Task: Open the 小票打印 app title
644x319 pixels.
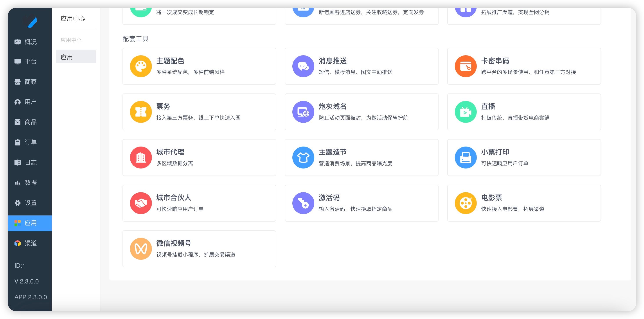Action: [x=495, y=152]
